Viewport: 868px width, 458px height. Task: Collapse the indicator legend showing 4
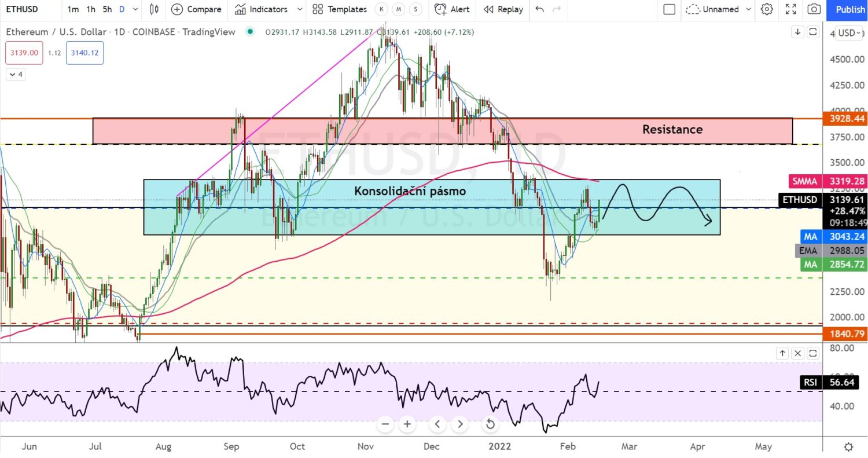pyautogui.click(x=15, y=74)
